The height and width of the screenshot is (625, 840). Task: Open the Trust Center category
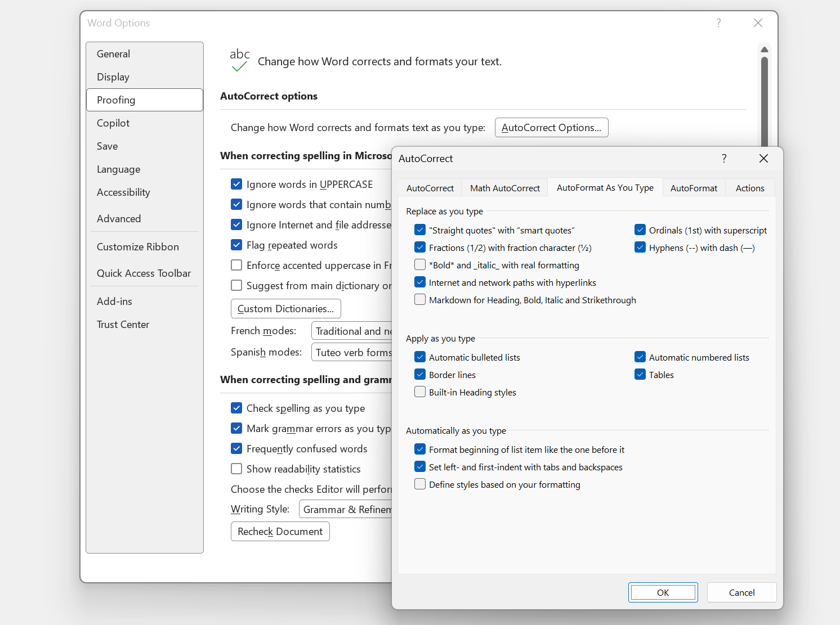click(145, 325)
